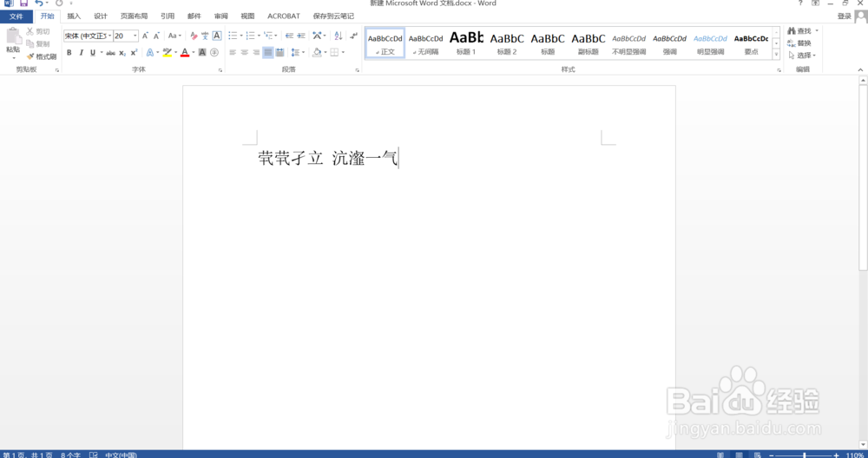Toggle Underline formatting
The height and width of the screenshot is (458, 868).
click(x=93, y=53)
